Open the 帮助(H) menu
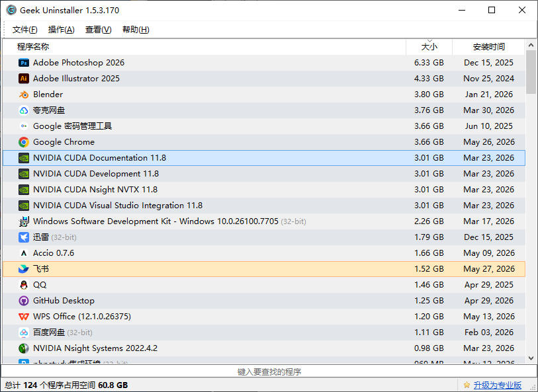This screenshot has height=392, width=538. tap(136, 30)
